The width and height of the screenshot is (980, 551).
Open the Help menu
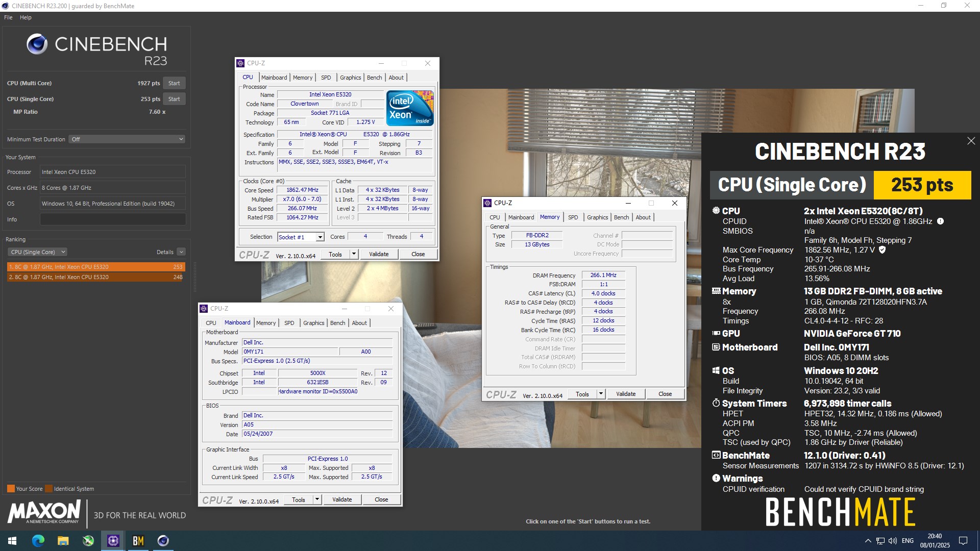tap(26, 17)
